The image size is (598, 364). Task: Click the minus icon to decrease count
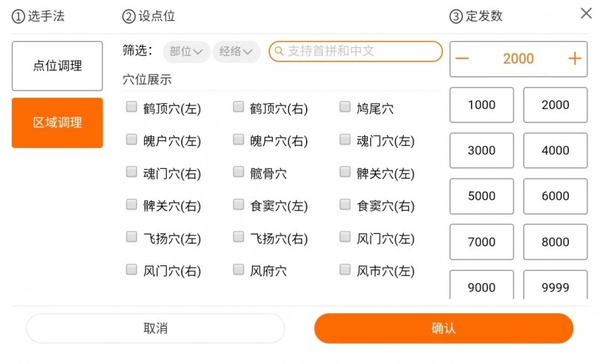(463, 59)
